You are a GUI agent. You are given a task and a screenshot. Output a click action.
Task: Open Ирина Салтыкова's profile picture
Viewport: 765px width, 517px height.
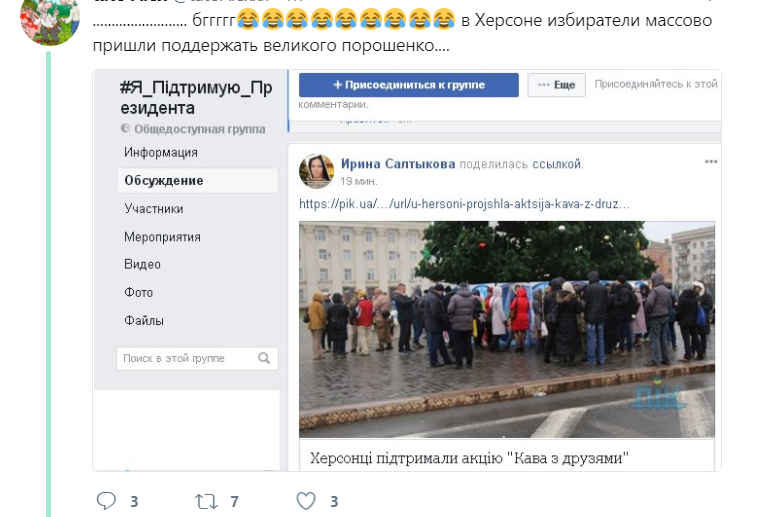(316, 171)
